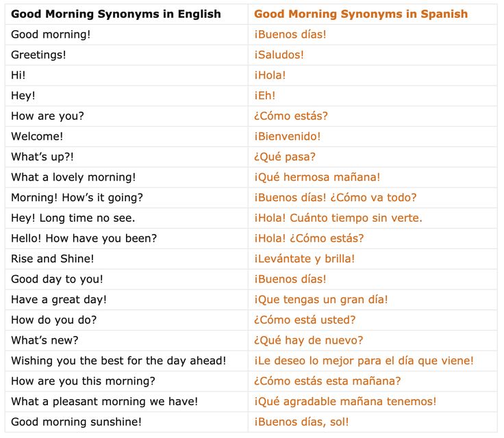Click '¡Qué hermosa mañana!' text
This screenshot has height=438, width=504.
click(317, 177)
